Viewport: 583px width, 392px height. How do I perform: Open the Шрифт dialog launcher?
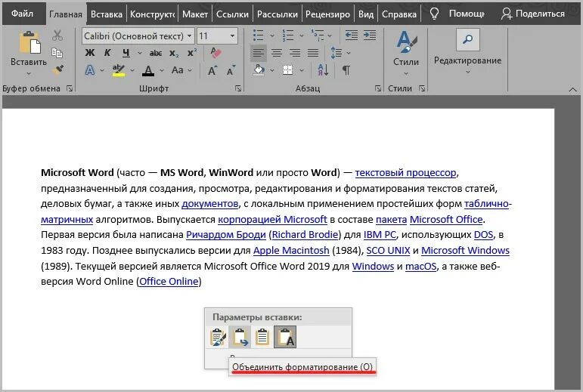click(238, 88)
